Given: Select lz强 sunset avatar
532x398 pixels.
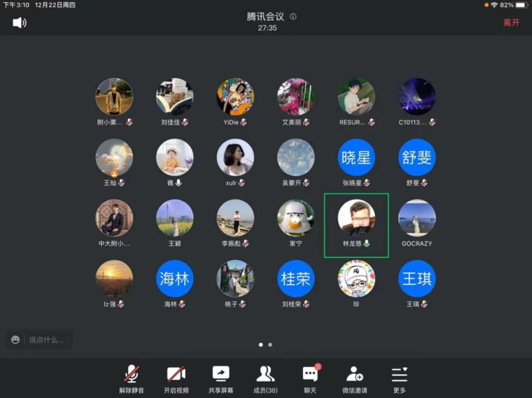Looking at the screenshot, I should [114, 278].
